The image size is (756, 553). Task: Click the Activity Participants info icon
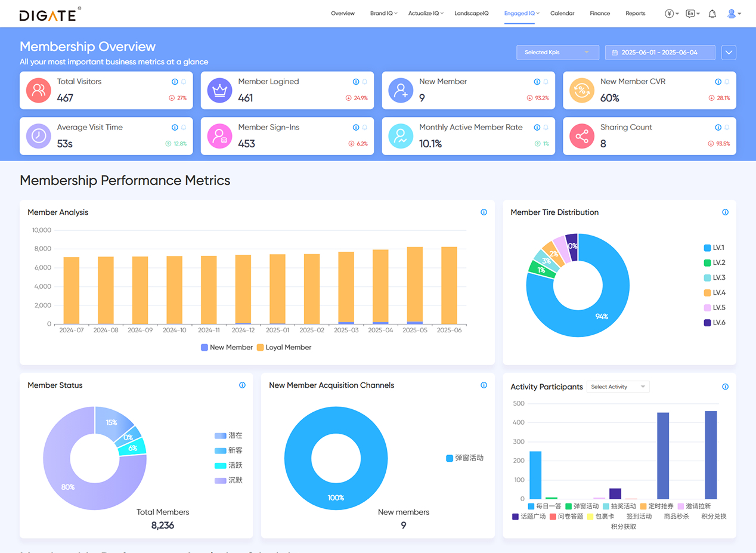tap(725, 387)
